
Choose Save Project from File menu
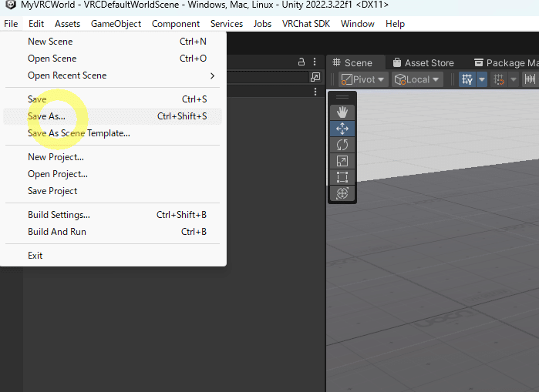coord(113,191)
